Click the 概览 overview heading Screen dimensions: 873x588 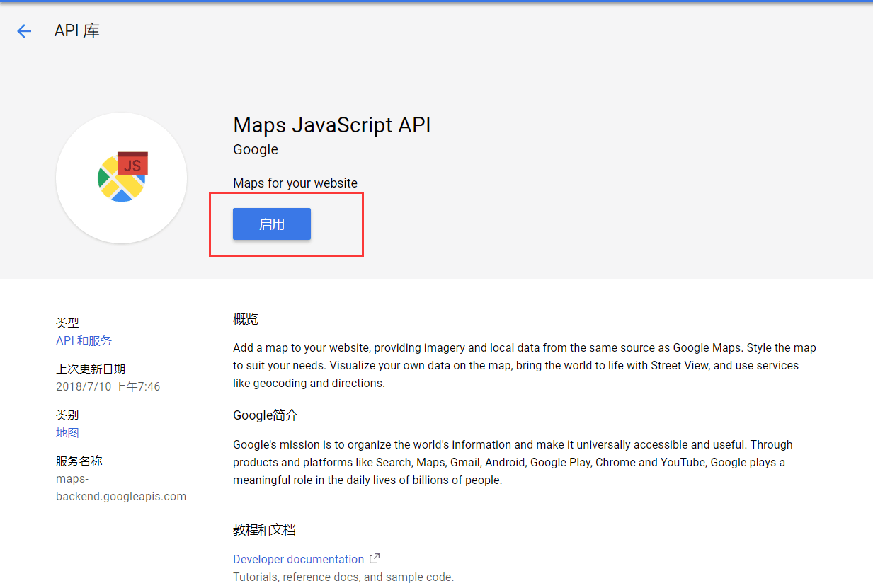point(245,318)
